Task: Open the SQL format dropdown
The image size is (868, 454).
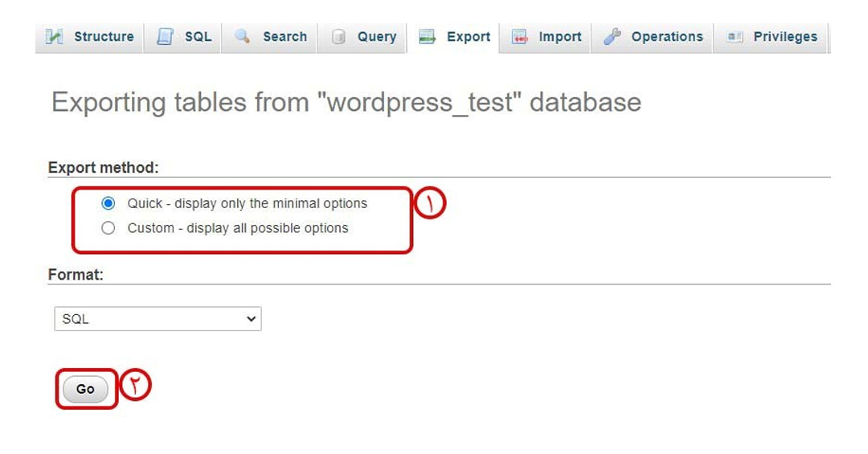Action: (158, 319)
